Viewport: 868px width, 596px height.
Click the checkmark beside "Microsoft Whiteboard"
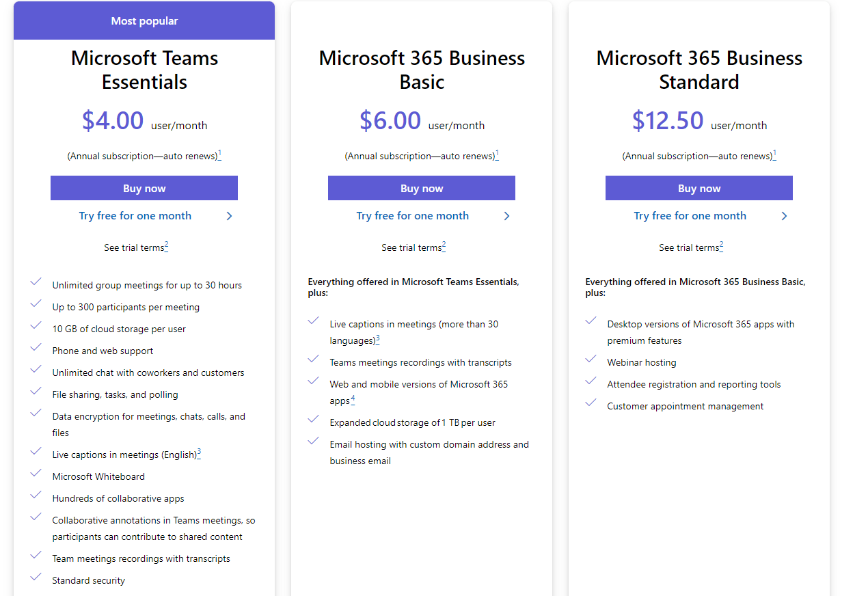coord(36,473)
